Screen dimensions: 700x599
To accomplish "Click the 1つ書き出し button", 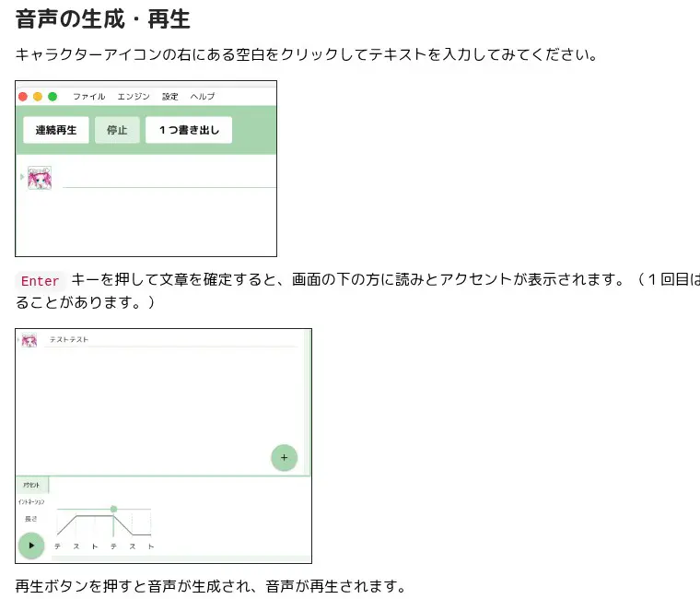I will point(189,130).
